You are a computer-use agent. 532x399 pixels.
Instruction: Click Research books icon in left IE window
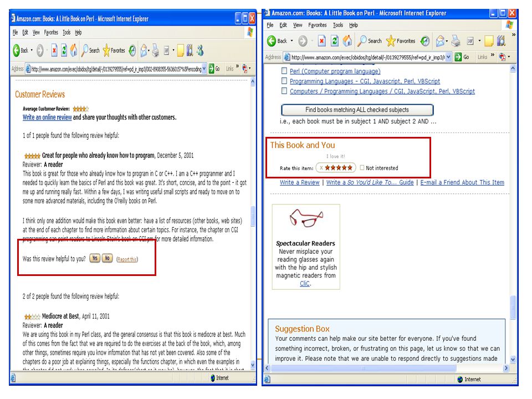tap(190, 50)
